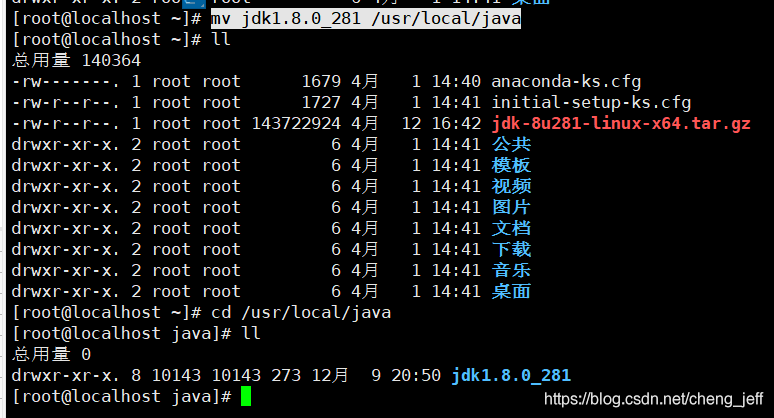
Task: Click the -rw-------. permissions of anaconda-ks.cfg
Action: coord(66,81)
